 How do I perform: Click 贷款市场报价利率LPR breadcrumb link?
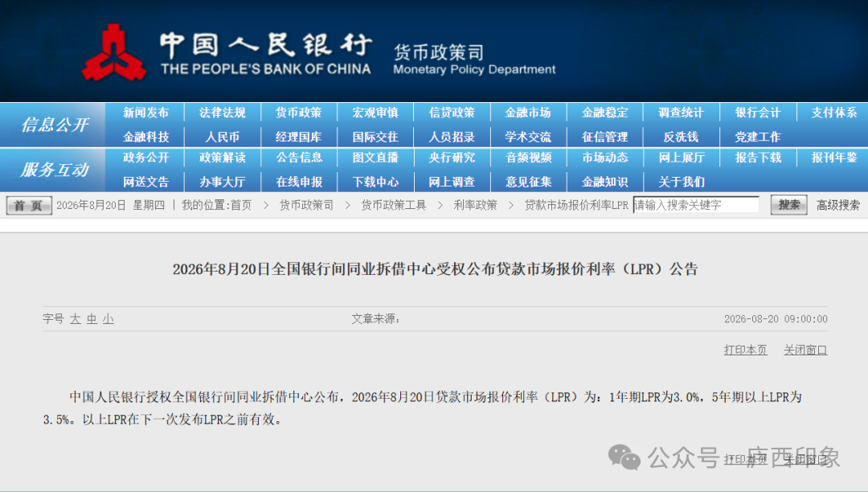pos(576,205)
